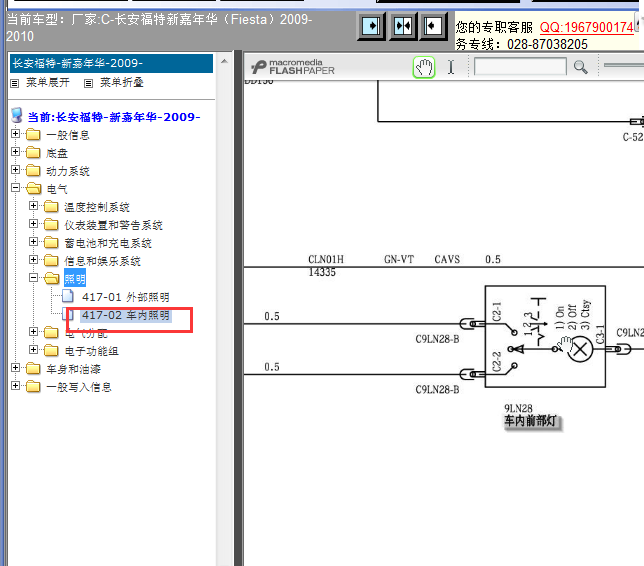Click the 车身和油漆 folder icon
The width and height of the screenshot is (644, 566).
(33, 368)
